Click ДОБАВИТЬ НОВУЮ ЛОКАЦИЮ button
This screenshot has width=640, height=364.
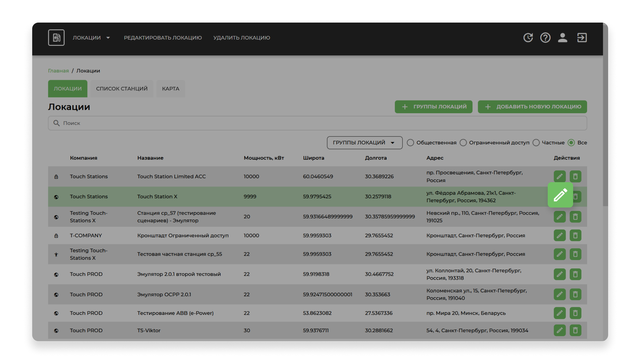coord(532,107)
